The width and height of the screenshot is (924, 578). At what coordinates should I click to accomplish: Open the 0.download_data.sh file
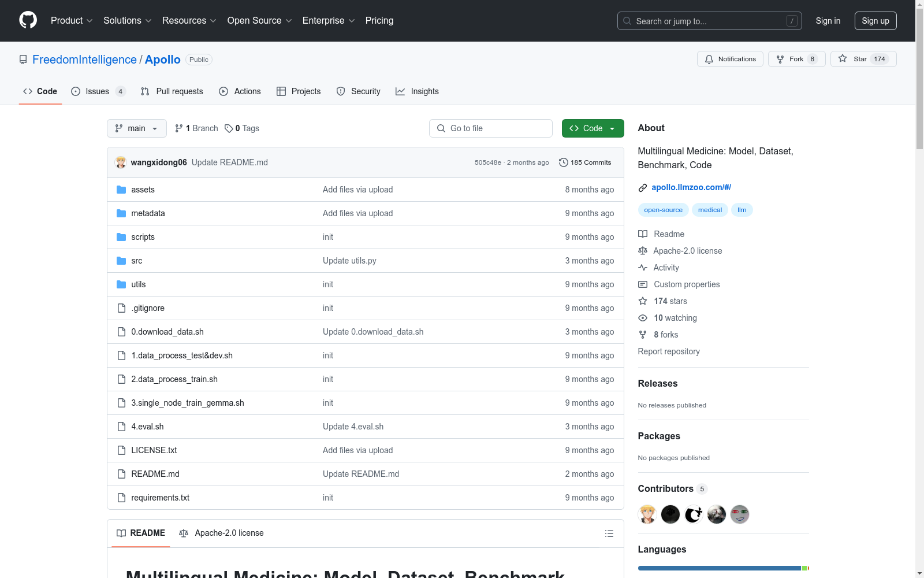coord(167,332)
